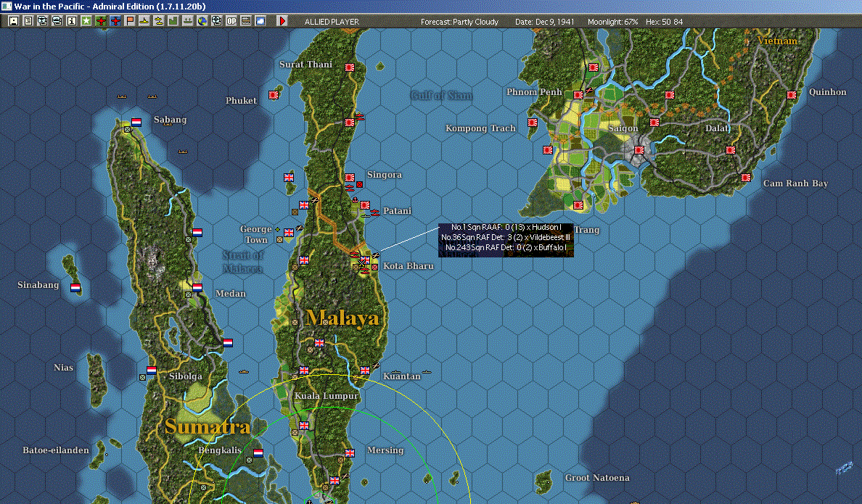Click the 'Malaya' map label

pos(342,318)
